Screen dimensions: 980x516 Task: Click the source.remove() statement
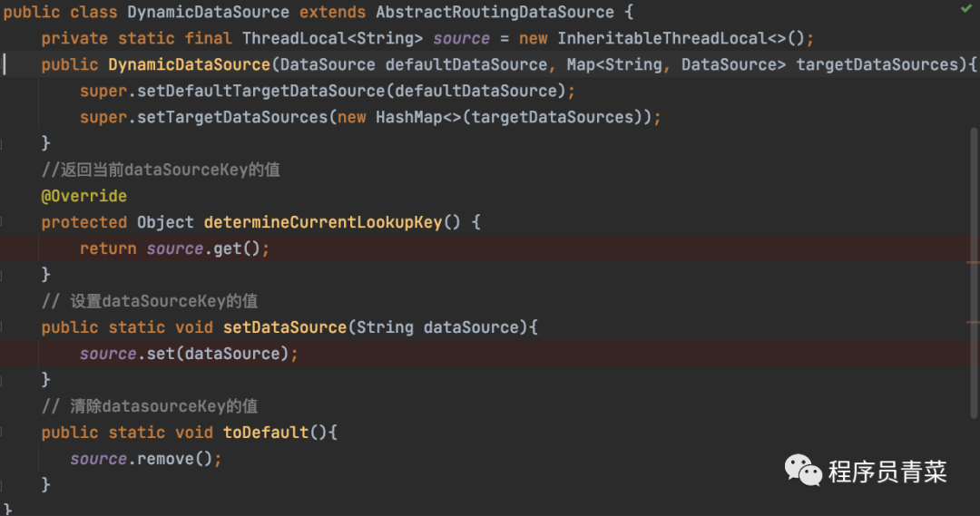(x=145, y=458)
